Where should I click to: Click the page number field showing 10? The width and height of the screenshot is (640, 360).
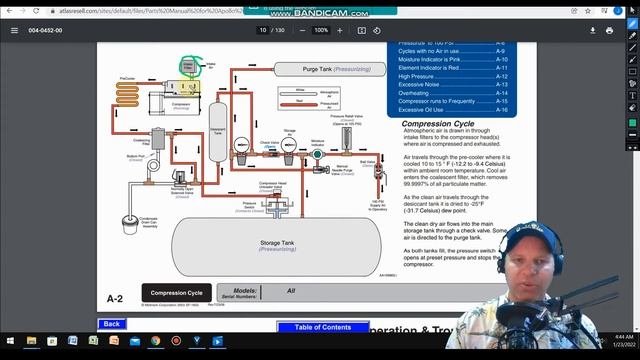click(263, 30)
